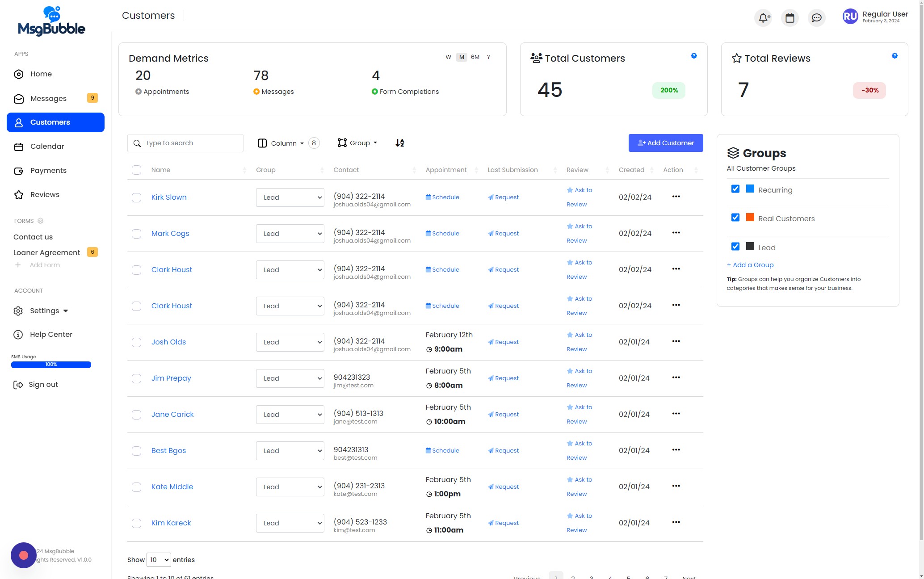Select the checkbox for Josh Olds row

[x=136, y=342]
